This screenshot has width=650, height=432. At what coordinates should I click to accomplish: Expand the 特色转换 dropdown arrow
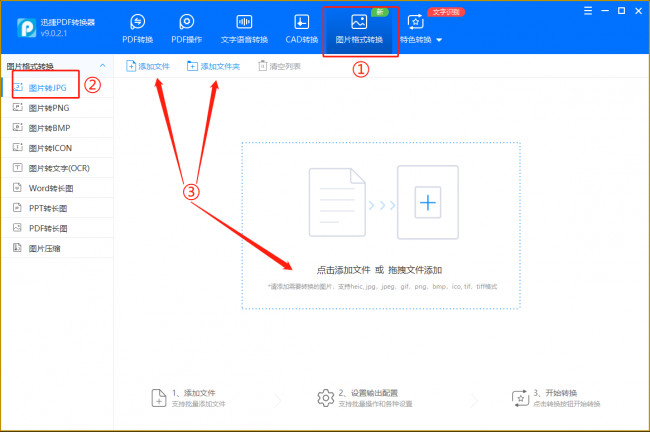pyautogui.click(x=439, y=40)
